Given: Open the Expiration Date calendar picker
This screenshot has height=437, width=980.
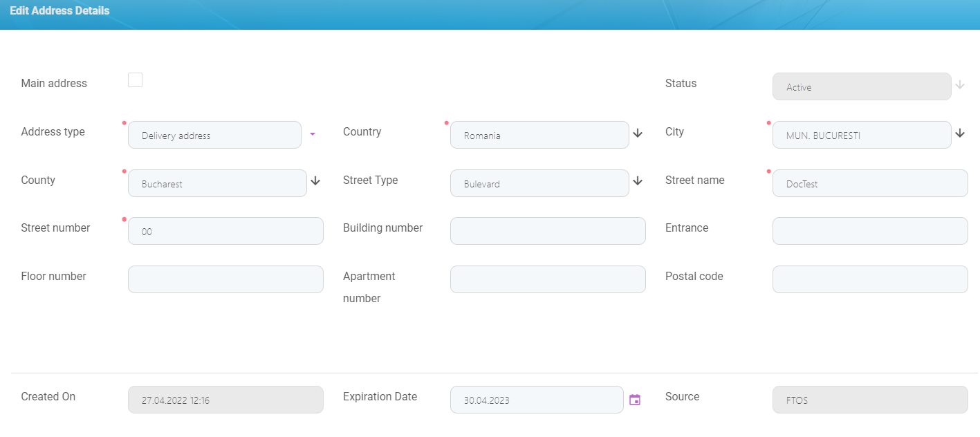Looking at the screenshot, I should pyautogui.click(x=634, y=400).
